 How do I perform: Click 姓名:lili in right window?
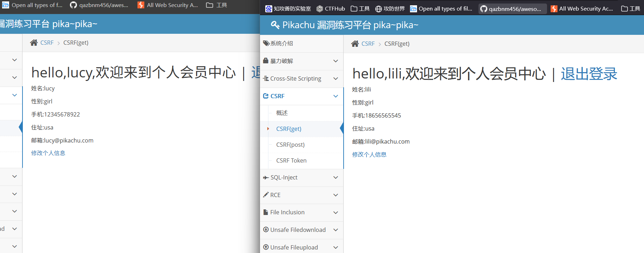(x=362, y=89)
